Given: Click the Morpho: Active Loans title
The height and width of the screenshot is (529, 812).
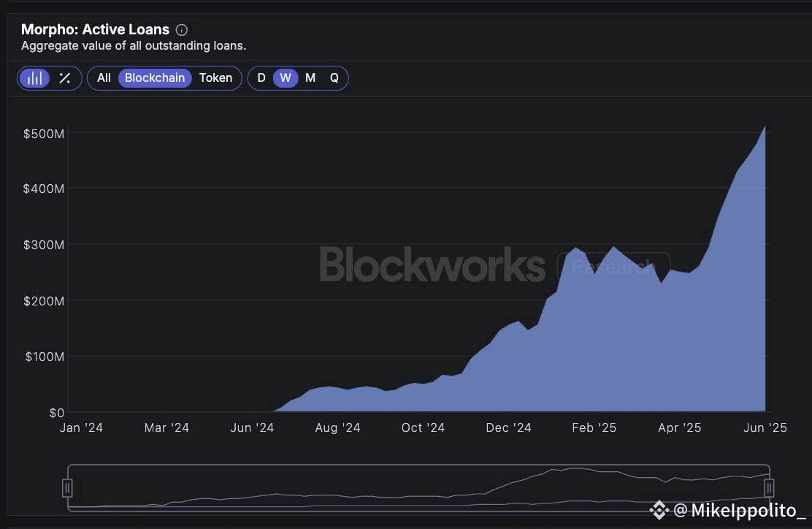Looking at the screenshot, I should pos(95,29).
